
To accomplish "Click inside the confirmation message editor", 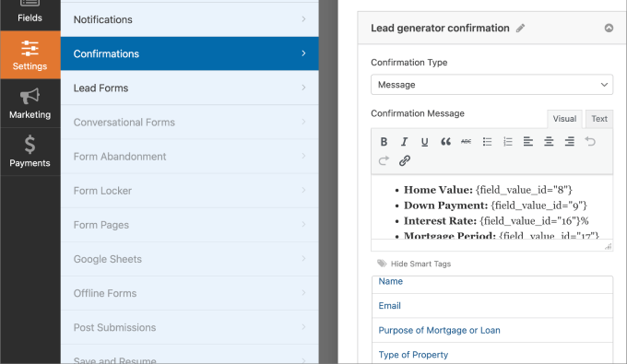I will point(491,207).
